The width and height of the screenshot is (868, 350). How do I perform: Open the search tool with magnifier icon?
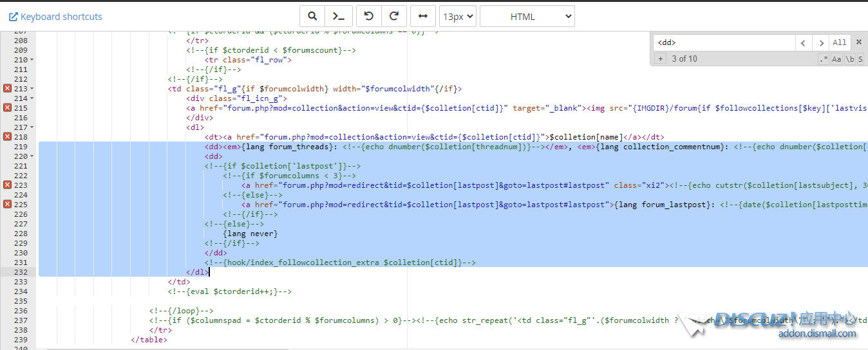[312, 17]
